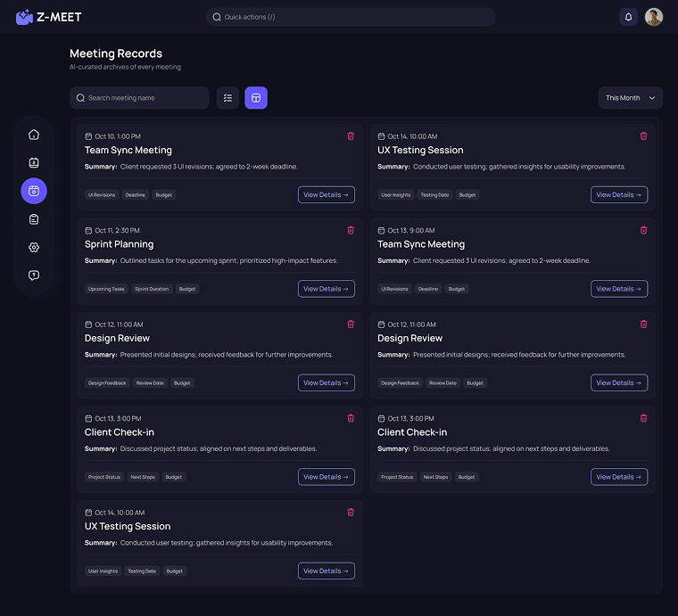
Task: Click the Oct 11, 2:30 PM date
Action: click(117, 231)
